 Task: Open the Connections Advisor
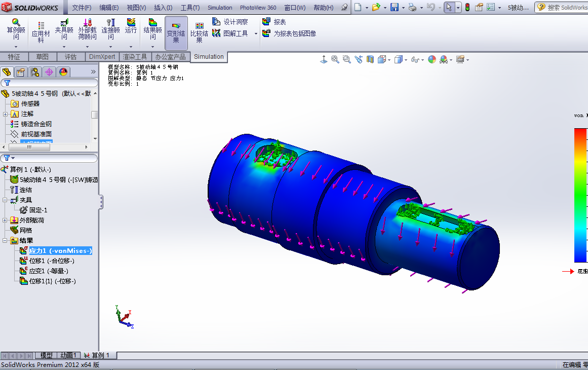click(x=110, y=29)
